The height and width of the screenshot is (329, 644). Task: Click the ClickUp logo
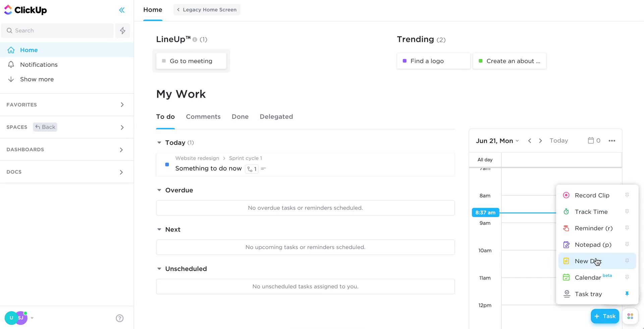[x=25, y=10]
